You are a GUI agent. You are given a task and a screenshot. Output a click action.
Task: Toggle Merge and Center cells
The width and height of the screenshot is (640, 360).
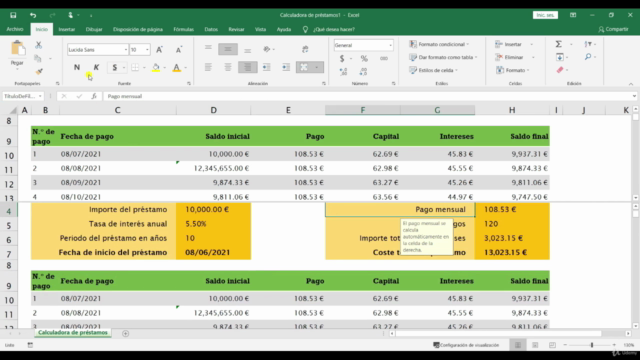point(304,67)
